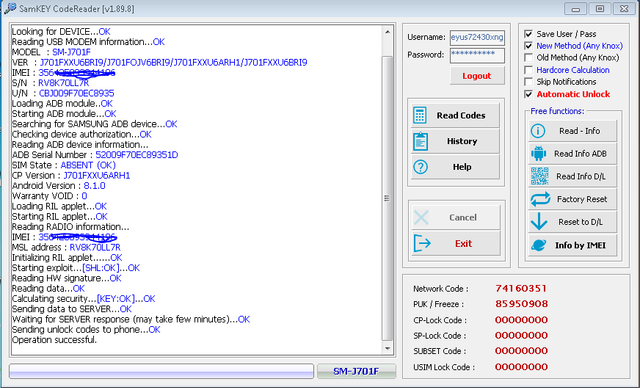Click Android Version 8.1.0 in log

94,186
